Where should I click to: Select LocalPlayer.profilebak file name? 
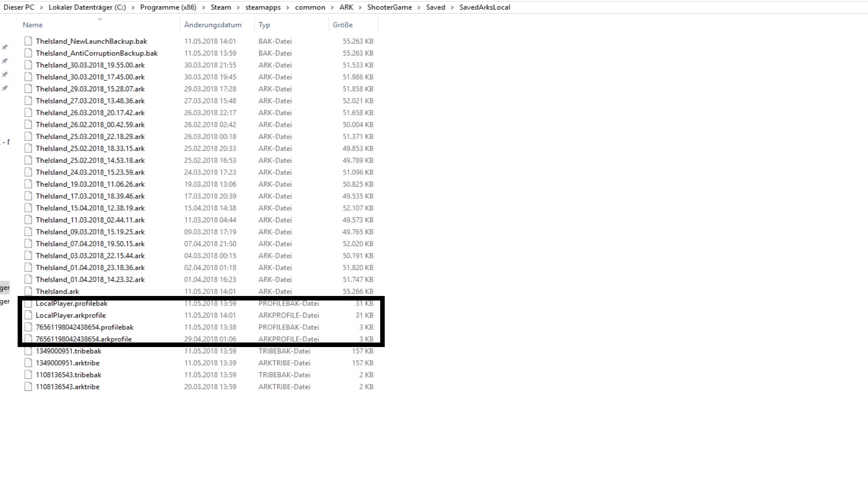click(x=72, y=304)
